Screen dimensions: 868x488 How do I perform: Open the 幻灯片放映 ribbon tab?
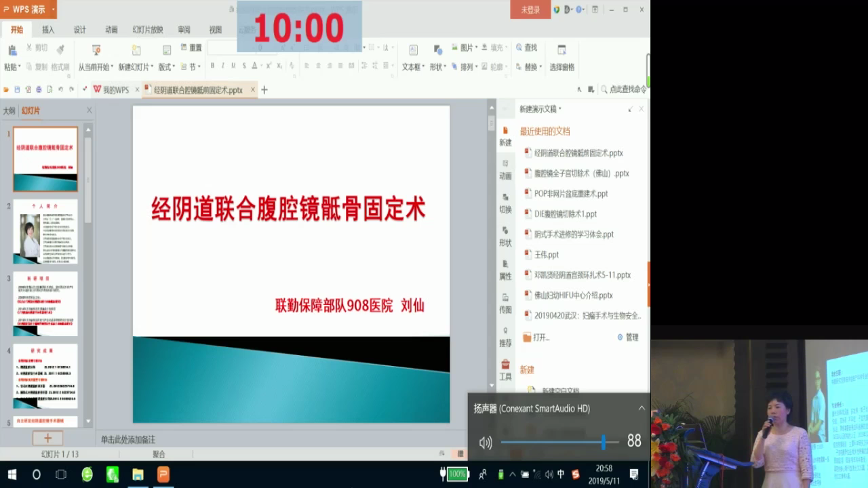(148, 30)
